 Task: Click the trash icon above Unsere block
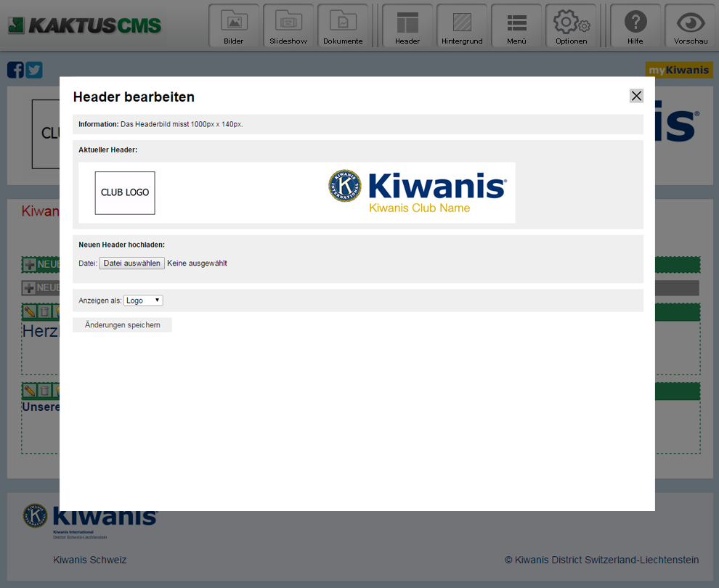[44, 391]
